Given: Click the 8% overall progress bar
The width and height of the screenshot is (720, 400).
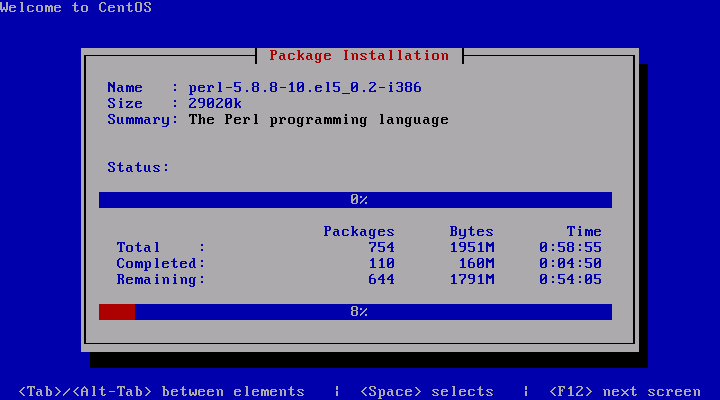Looking at the screenshot, I should 355,312.
